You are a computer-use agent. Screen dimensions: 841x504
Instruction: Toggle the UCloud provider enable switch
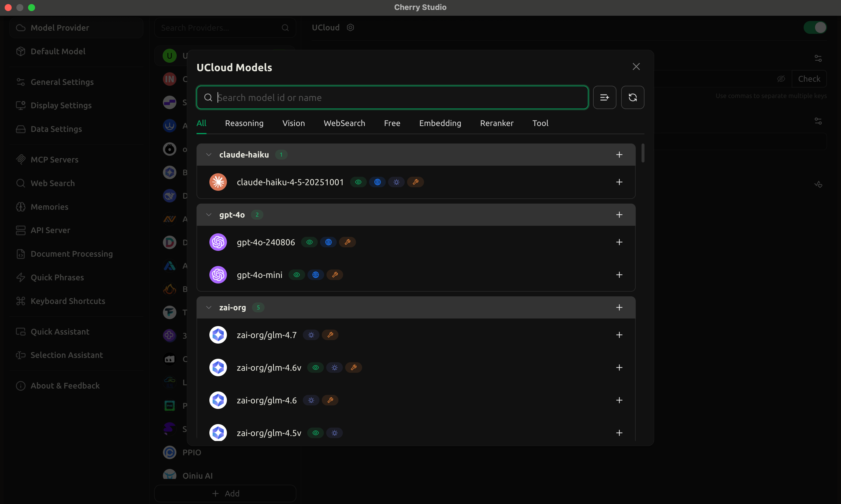815,27
